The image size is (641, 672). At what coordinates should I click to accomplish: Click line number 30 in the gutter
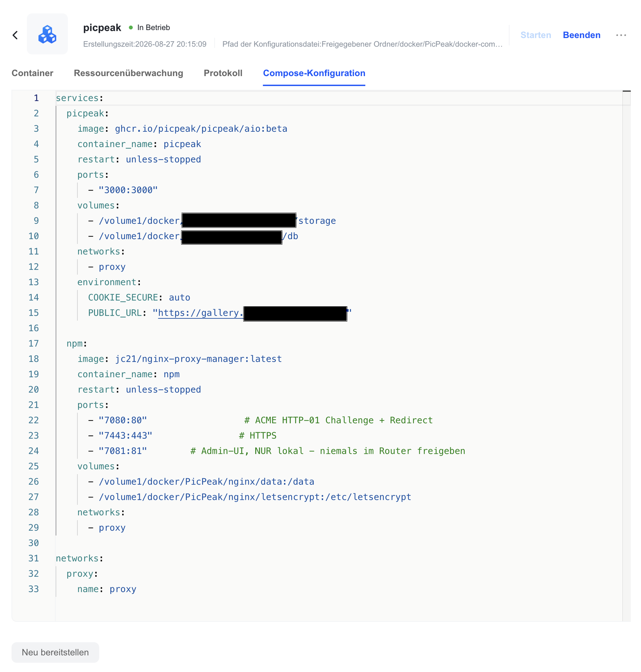tap(34, 543)
